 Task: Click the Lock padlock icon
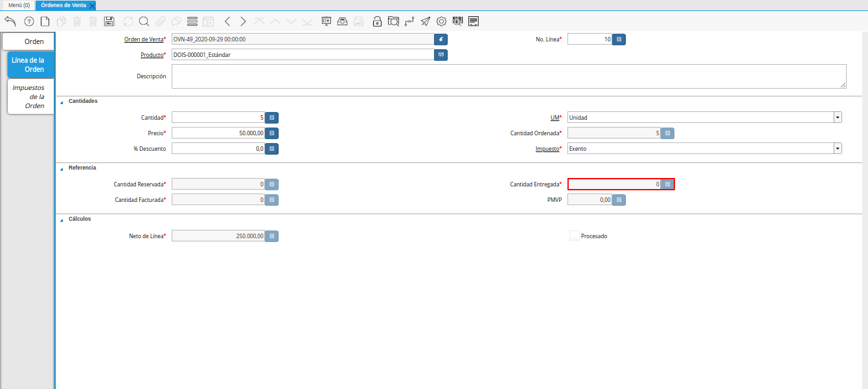[378, 21]
